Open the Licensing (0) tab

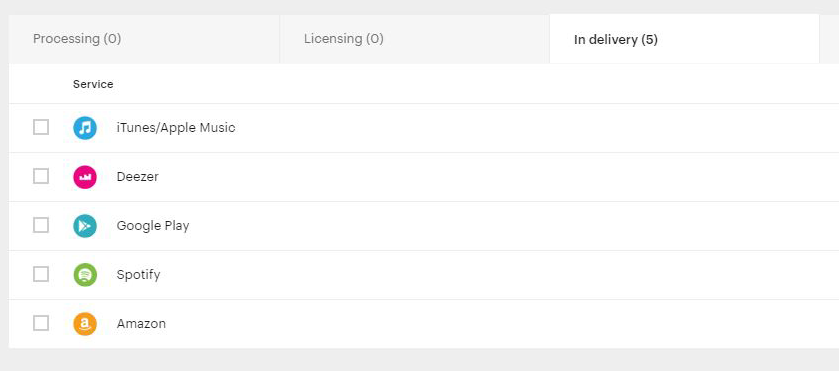click(x=415, y=39)
